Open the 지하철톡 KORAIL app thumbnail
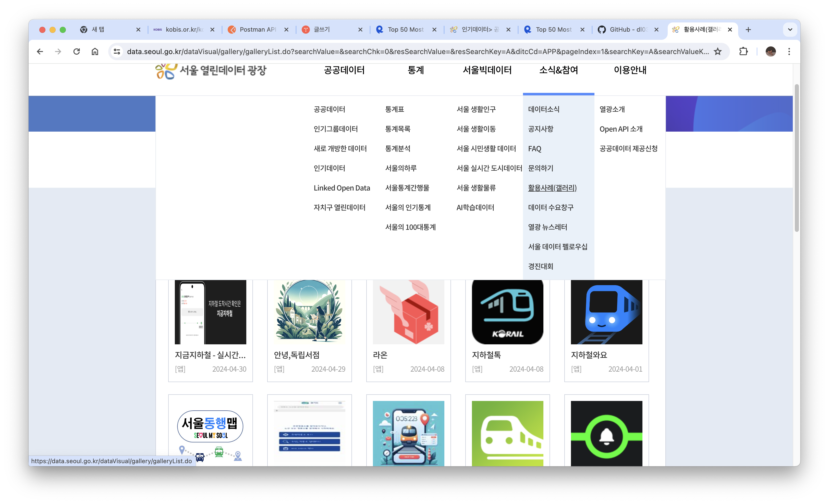Viewport: 829px width, 504px height. [x=507, y=312]
